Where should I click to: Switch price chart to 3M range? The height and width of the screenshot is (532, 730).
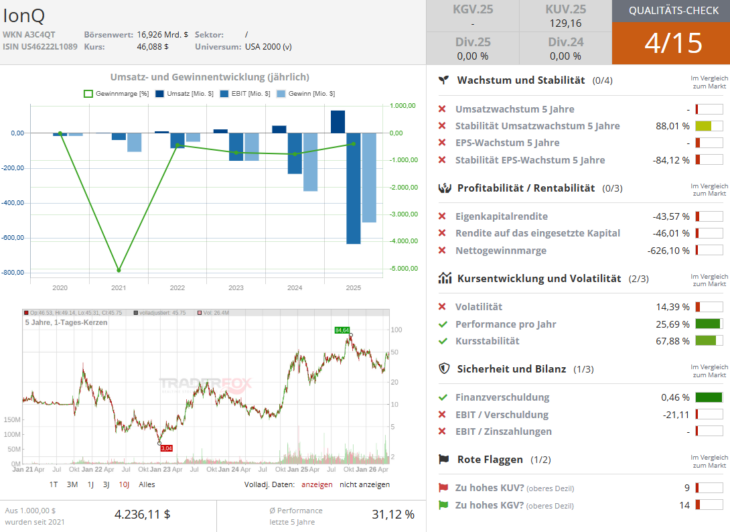coord(72,485)
